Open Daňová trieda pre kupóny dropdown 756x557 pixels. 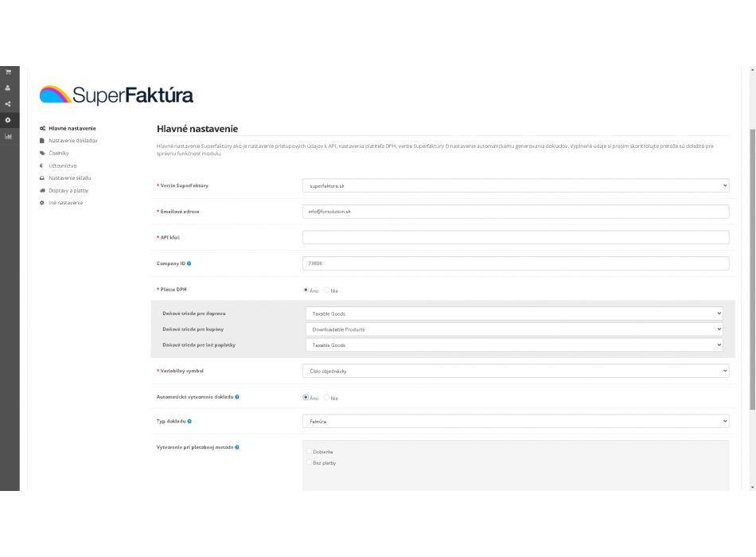[514, 329]
